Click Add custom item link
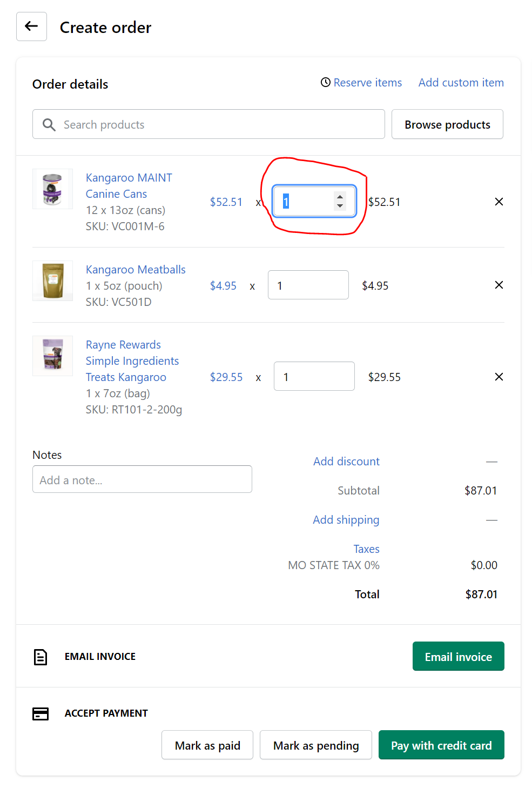 [x=461, y=83]
